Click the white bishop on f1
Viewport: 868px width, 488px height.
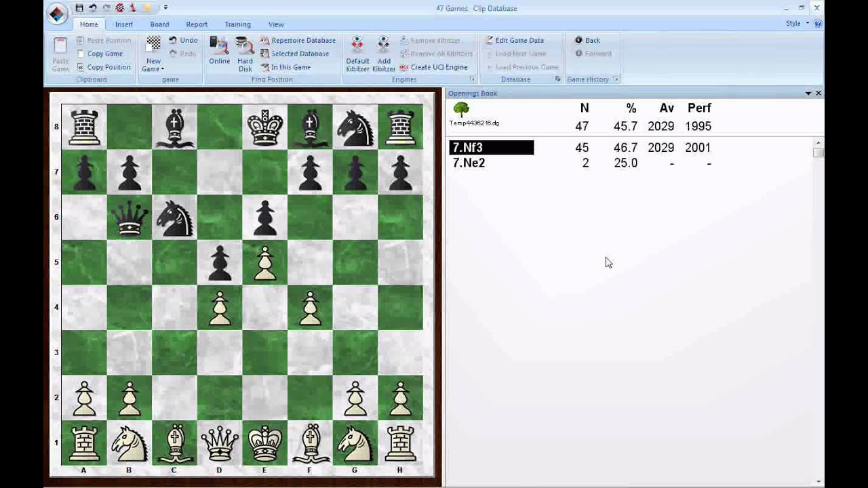310,444
